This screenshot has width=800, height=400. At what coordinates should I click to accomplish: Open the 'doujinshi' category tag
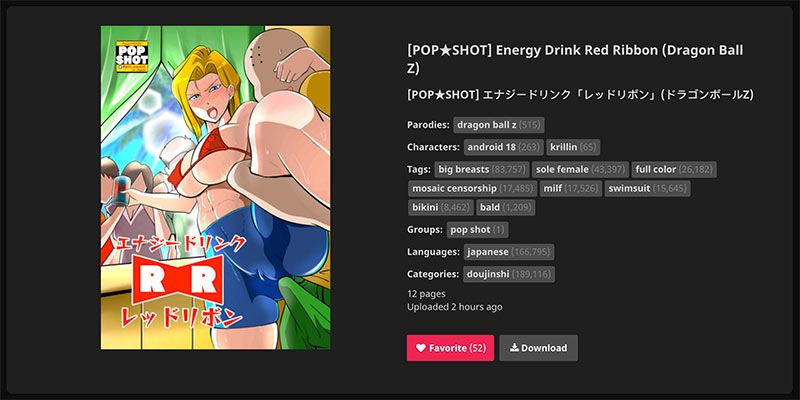click(509, 274)
